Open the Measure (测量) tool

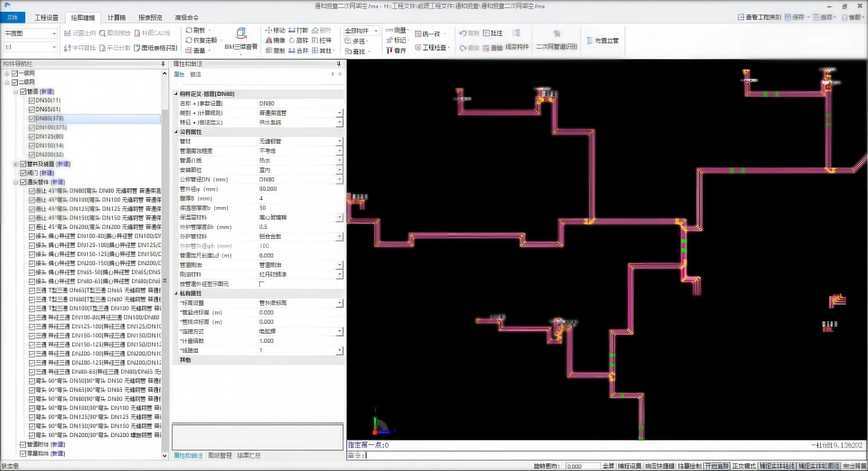click(396, 30)
